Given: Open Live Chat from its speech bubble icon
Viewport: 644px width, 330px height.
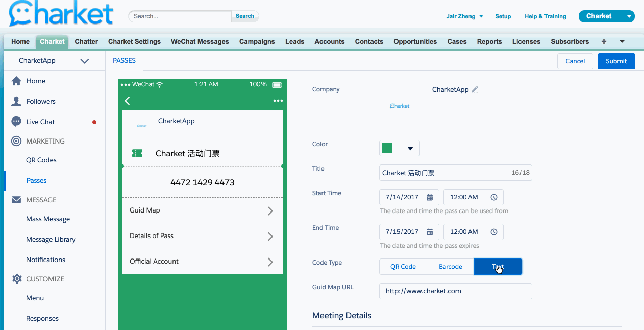Looking at the screenshot, I should 16,122.
